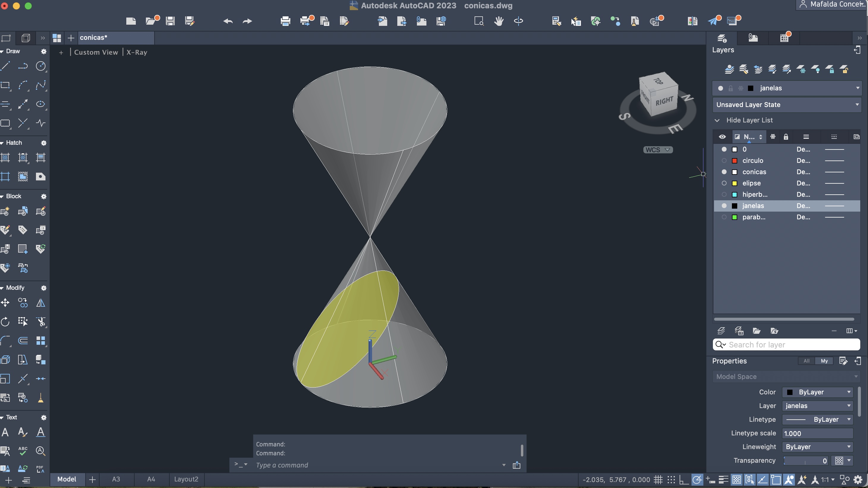Viewport: 868px width, 488px height.
Task: Hide the conicas layer
Action: pos(724,172)
